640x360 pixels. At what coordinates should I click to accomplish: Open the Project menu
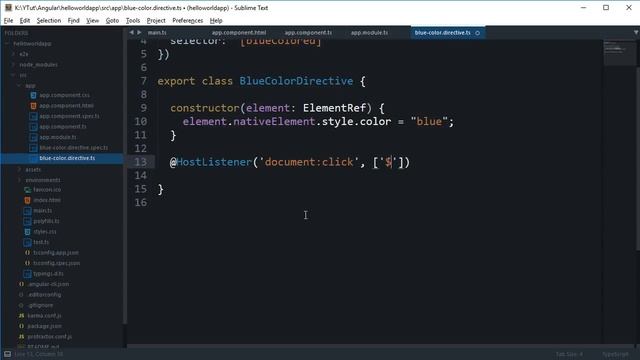coord(156,20)
